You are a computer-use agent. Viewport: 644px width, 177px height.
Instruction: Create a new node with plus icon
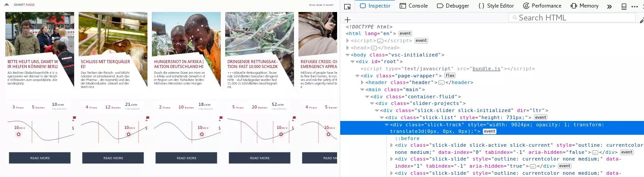[x=348, y=20]
